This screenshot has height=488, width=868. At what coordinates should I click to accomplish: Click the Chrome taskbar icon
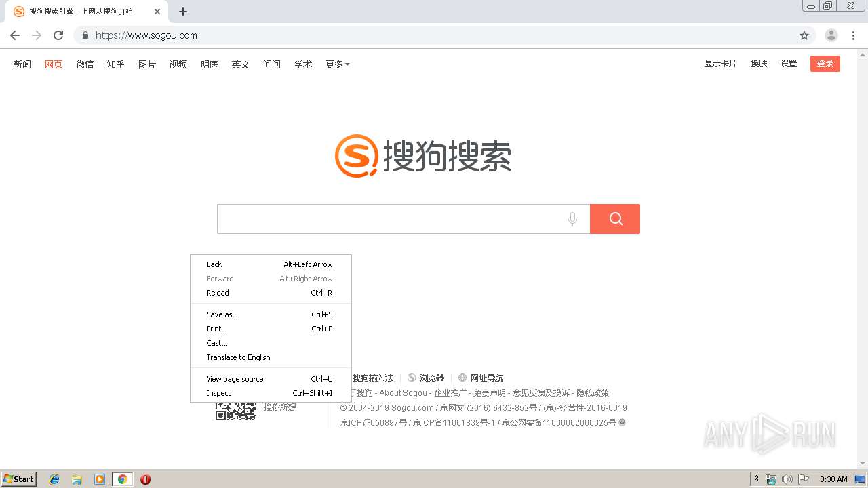(123, 479)
